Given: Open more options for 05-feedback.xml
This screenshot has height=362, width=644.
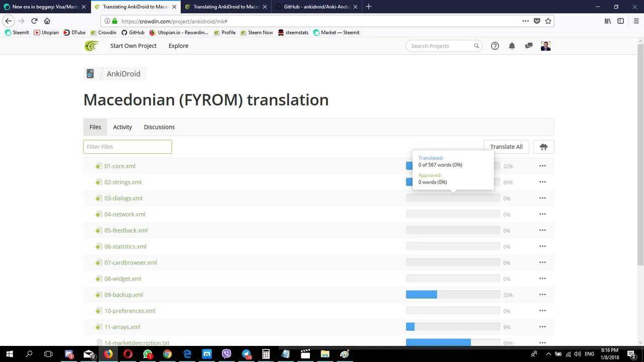Looking at the screenshot, I should click(542, 230).
